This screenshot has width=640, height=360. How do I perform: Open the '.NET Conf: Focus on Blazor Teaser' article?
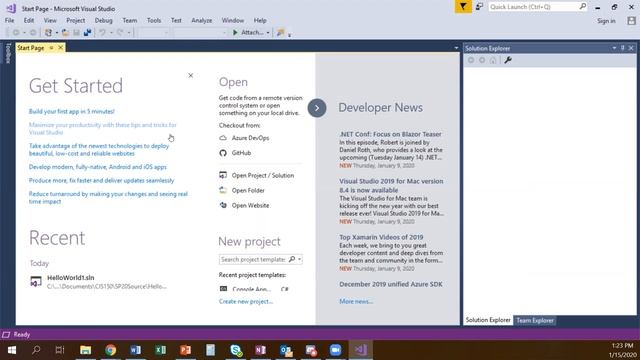(x=390, y=134)
